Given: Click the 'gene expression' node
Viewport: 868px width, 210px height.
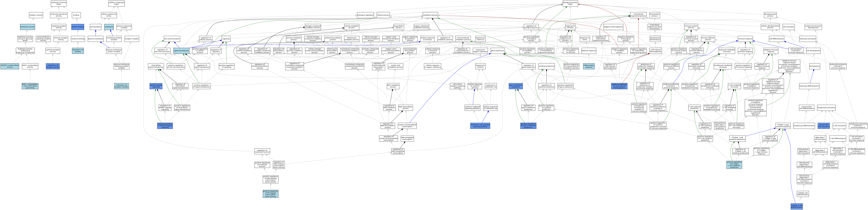Looking at the screenshot, I should pyautogui.click(x=497, y=51).
